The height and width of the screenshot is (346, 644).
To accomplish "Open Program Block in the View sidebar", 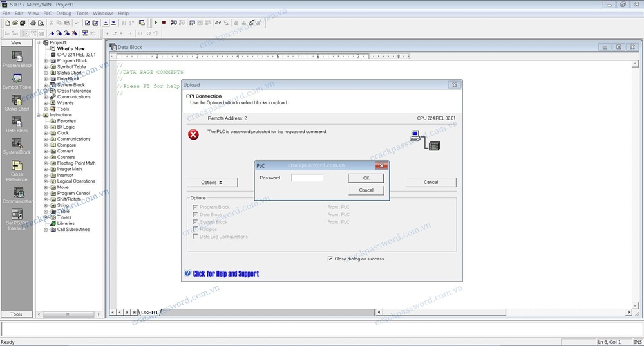I will [17, 59].
